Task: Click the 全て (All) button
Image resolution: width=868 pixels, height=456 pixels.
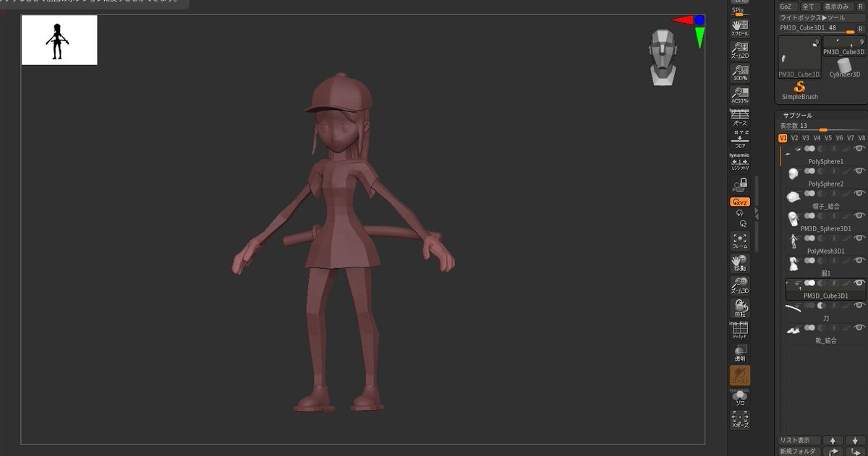Action: (809, 7)
